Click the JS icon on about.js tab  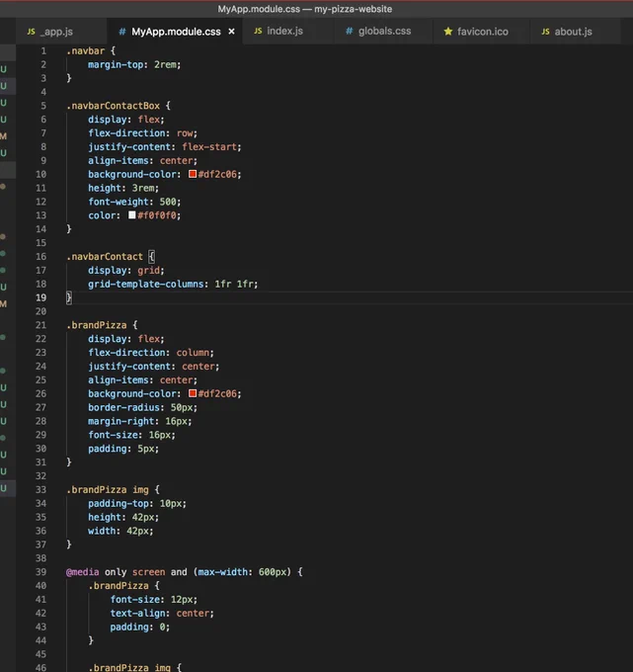pos(545,32)
